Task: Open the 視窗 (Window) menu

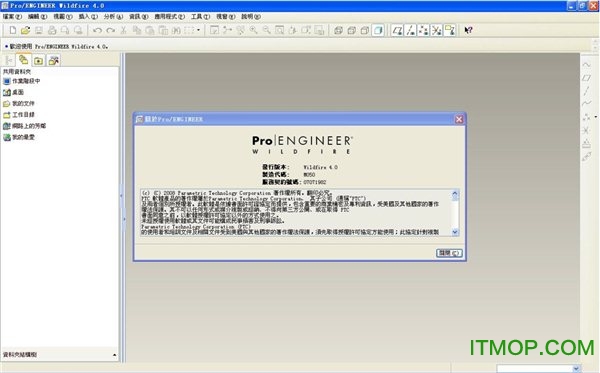Action: pyautogui.click(x=225, y=16)
